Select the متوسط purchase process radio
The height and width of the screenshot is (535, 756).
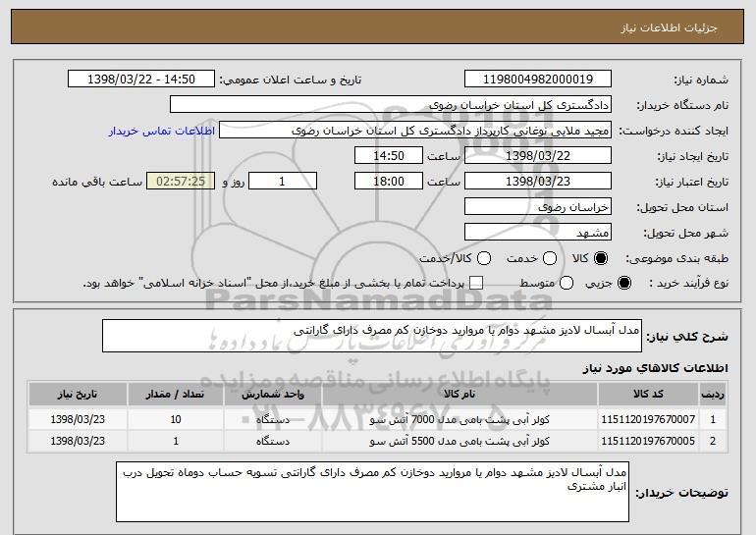[567, 283]
